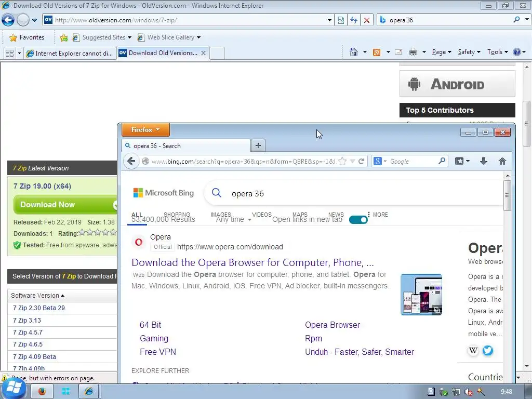Toggle Open links in new tab switch
The height and width of the screenshot is (399, 532).
tap(358, 220)
